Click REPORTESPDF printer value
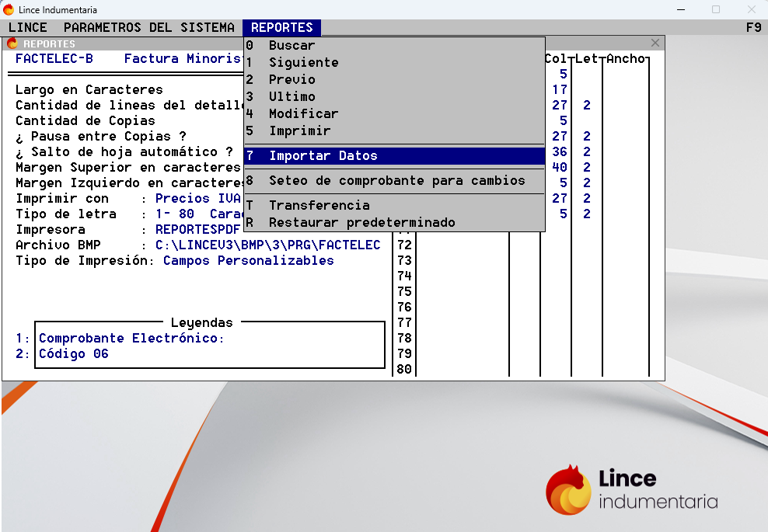Image resolution: width=768 pixels, height=532 pixels. click(x=198, y=230)
